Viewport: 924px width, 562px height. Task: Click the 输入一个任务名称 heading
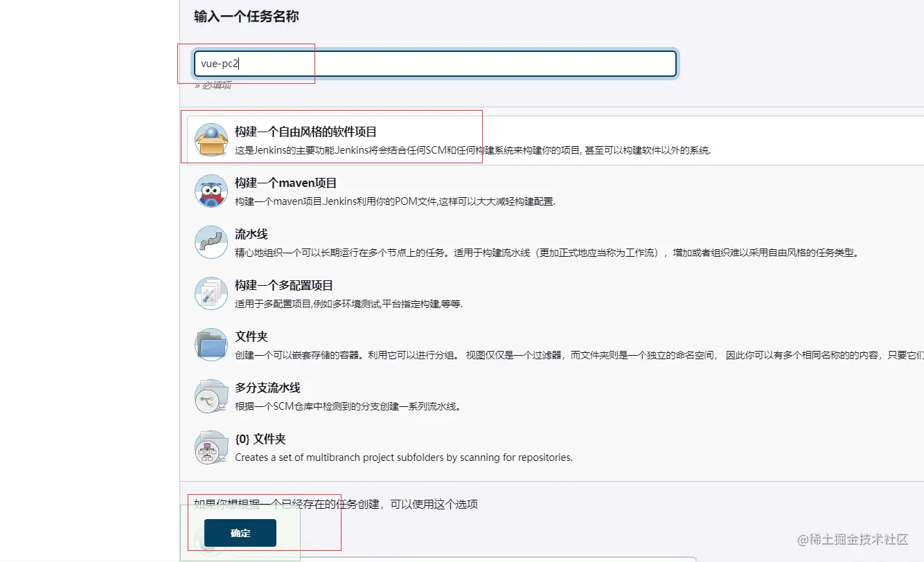click(246, 17)
